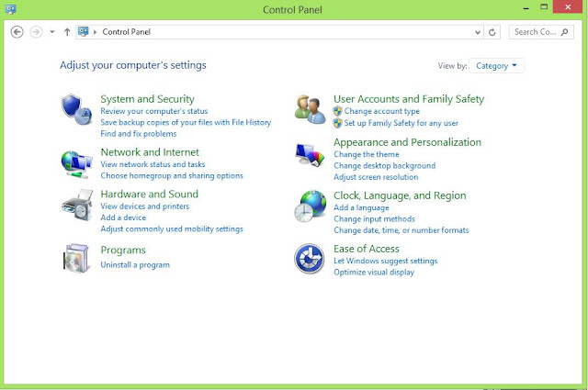Click the Hardware and Sound printer icon
The width and height of the screenshot is (588, 390).
pyautogui.click(x=77, y=206)
